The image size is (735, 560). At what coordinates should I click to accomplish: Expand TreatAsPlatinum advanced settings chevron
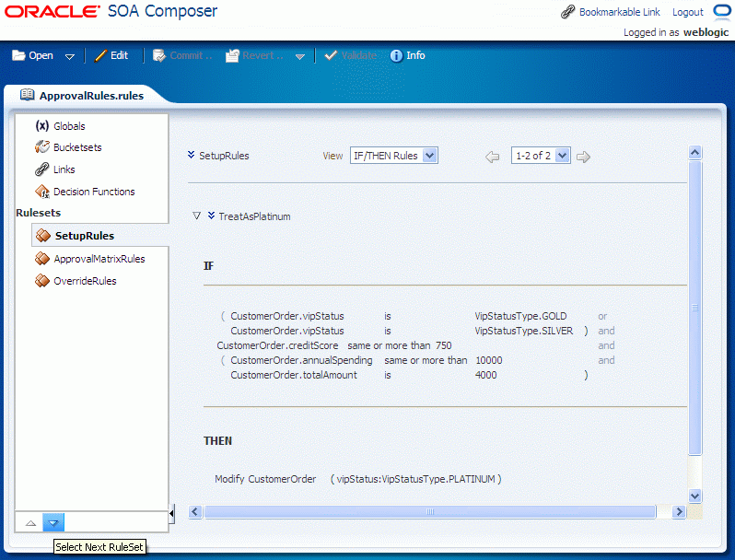(212, 216)
